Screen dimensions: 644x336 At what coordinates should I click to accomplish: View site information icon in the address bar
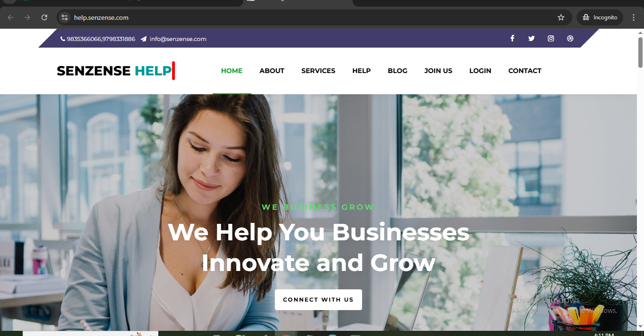pyautogui.click(x=65, y=17)
